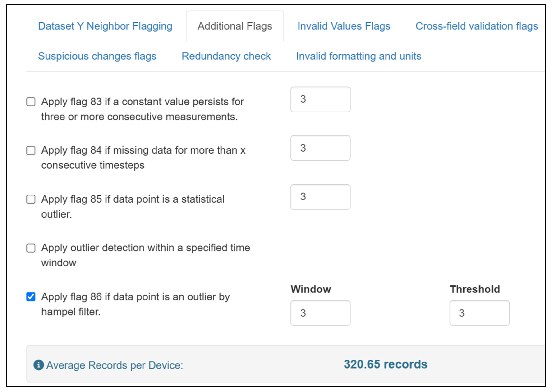552x392 pixels.
Task: Click the hampel Threshold input field
Action: click(479, 313)
